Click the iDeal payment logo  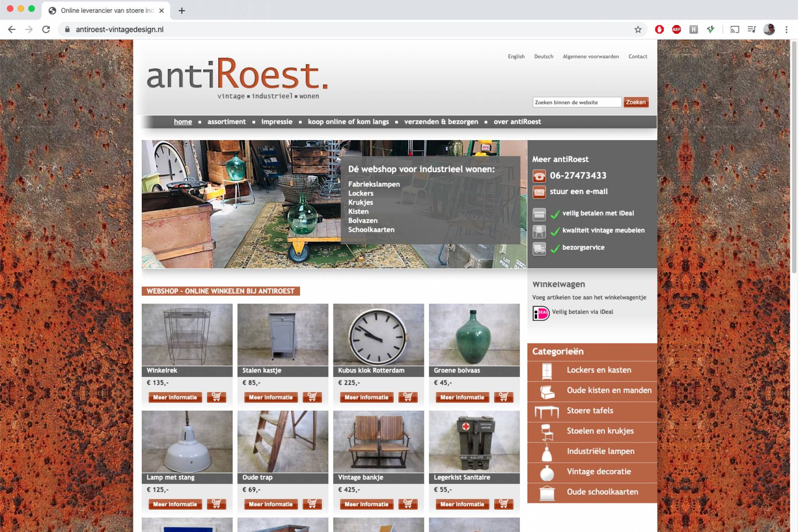(541, 313)
